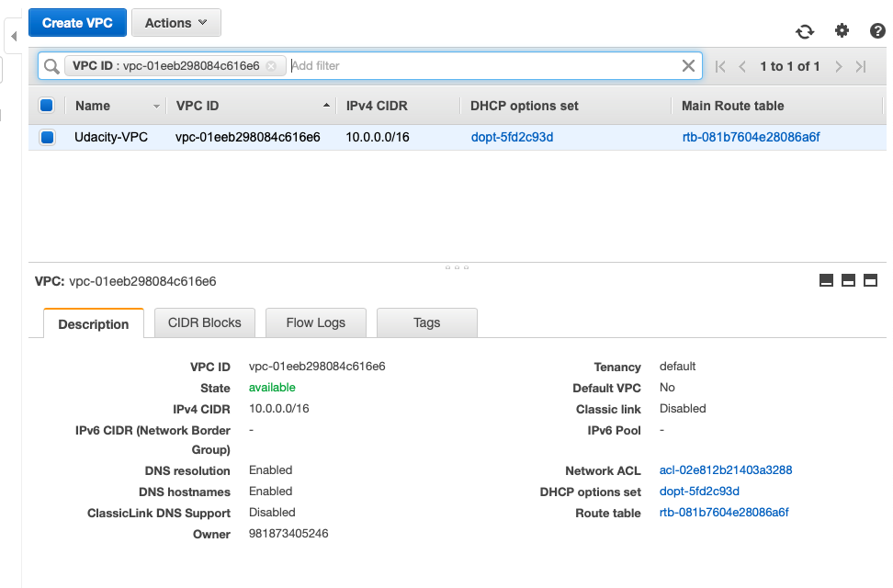Uncheck the Udacity-VPC row checkbox
Viewport: 893px width, 588px height.
click(x=46, y=138)
